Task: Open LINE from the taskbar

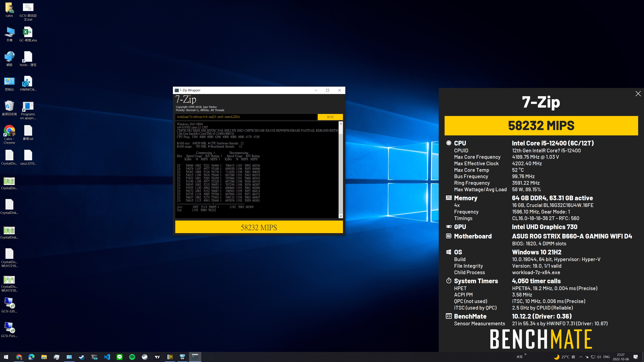Action: coord(120,357)
